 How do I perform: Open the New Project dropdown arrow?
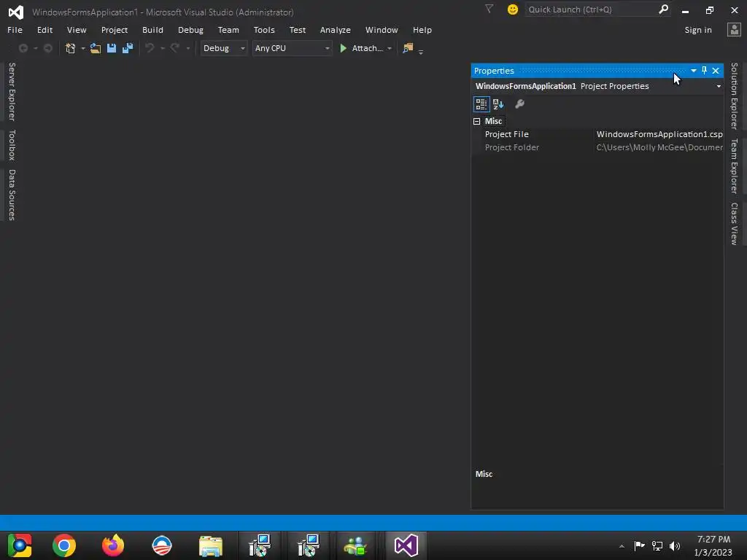click(x=83, y=48)
